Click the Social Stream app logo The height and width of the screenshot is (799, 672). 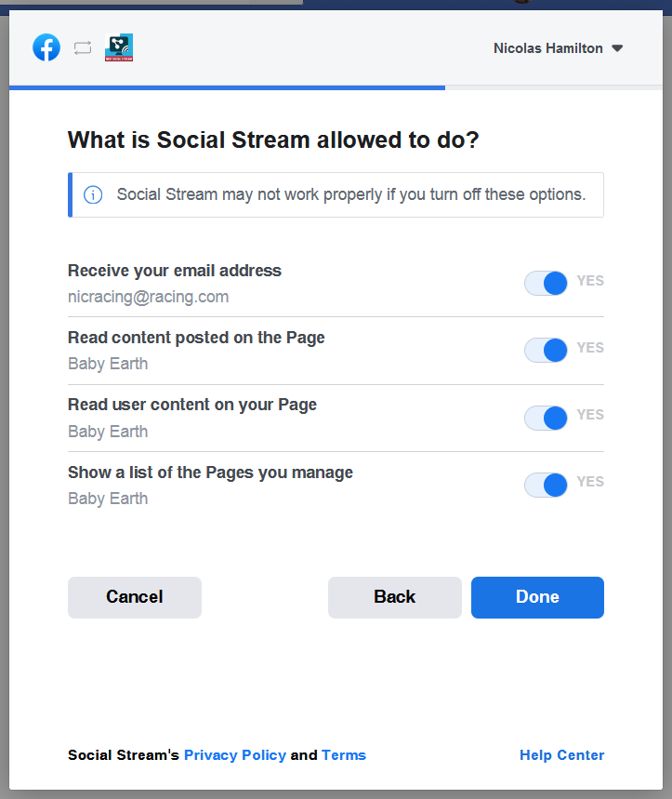(x=119, y=47)
